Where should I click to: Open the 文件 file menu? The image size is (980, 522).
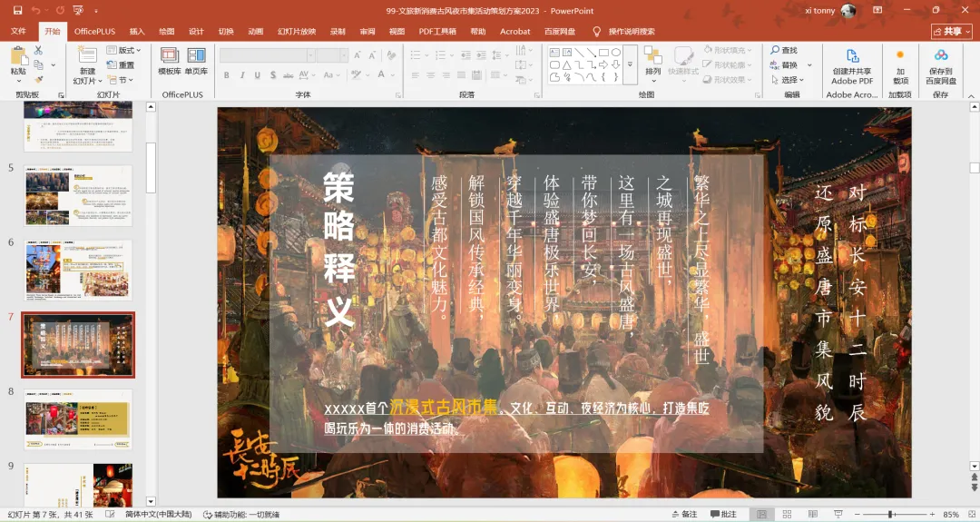[x=19, y=31]
